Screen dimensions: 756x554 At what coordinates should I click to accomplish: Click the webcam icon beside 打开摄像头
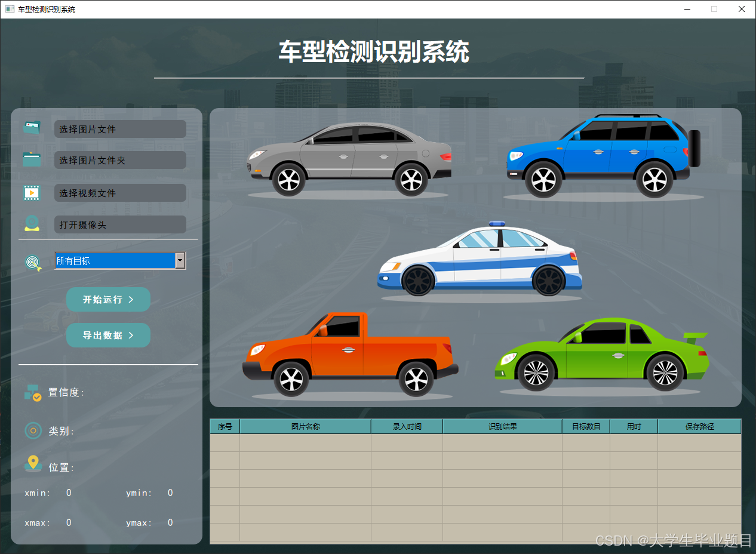(32, 223)
